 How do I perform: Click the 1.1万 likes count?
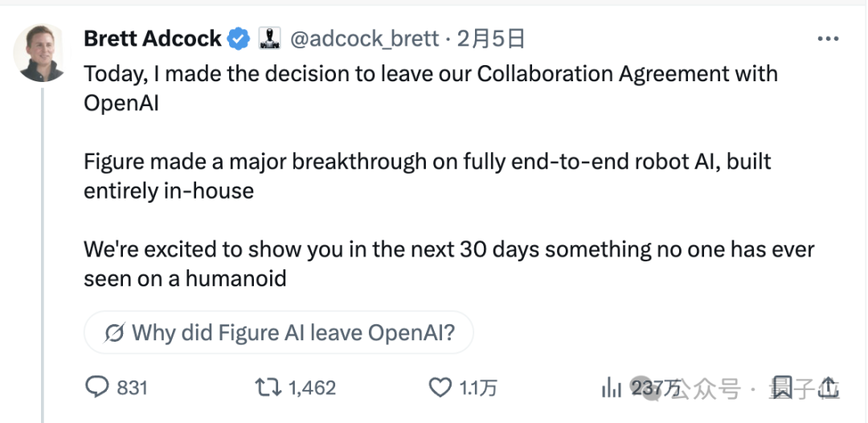pos(477,388)
